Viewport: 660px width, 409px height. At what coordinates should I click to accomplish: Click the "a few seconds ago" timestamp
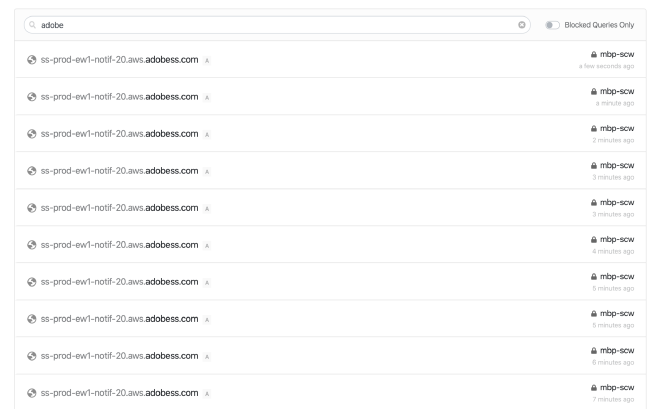(607, 67)
